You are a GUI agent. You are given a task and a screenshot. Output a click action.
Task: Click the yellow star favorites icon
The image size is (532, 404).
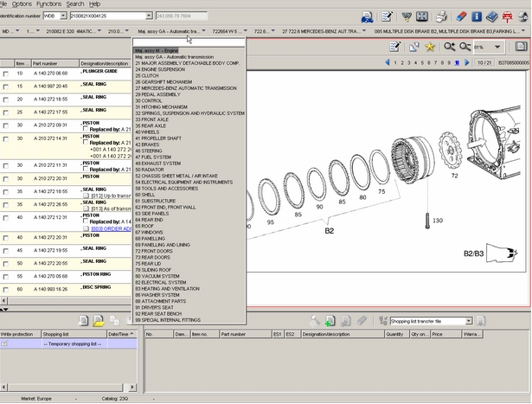430,47
